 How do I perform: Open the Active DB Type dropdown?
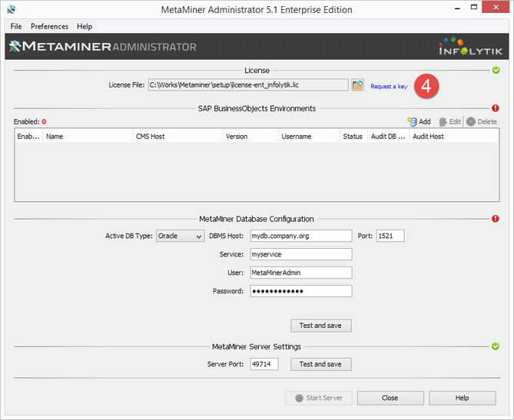pos(181,236)
